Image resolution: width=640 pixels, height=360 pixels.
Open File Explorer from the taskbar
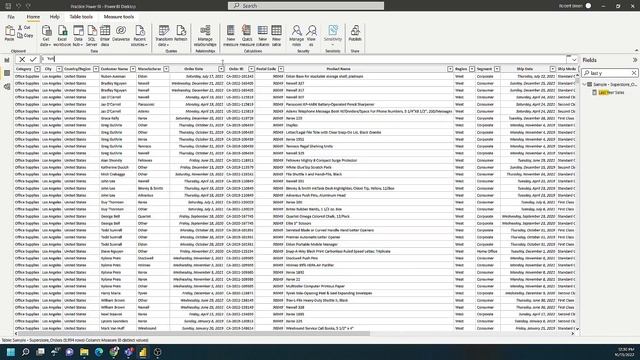[x=84, y=352]
